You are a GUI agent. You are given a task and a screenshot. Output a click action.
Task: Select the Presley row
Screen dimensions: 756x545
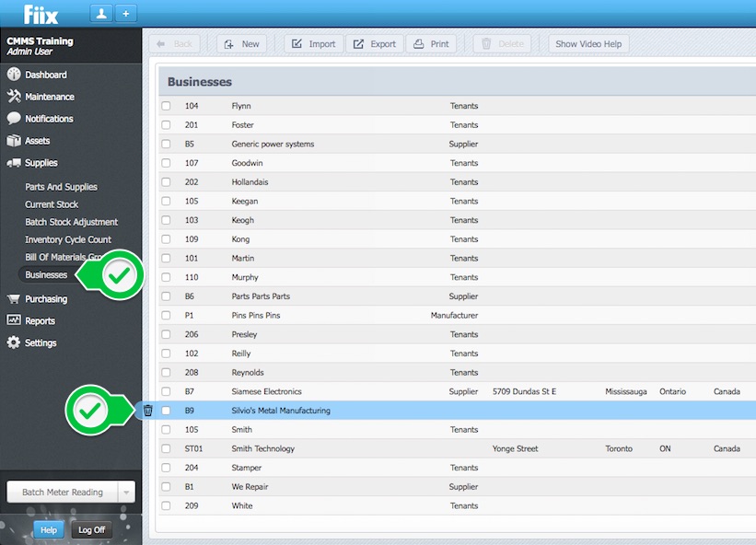[x=457, y=334]
